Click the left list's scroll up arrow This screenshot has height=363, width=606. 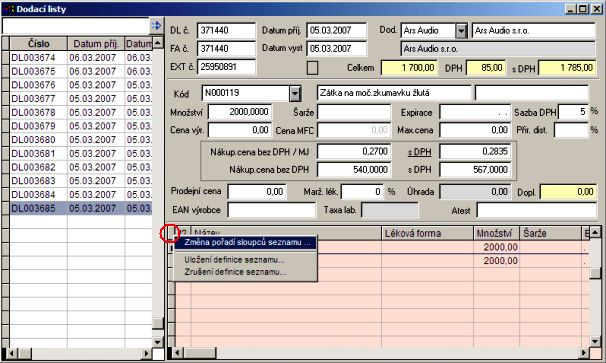[x=158, y=43]
